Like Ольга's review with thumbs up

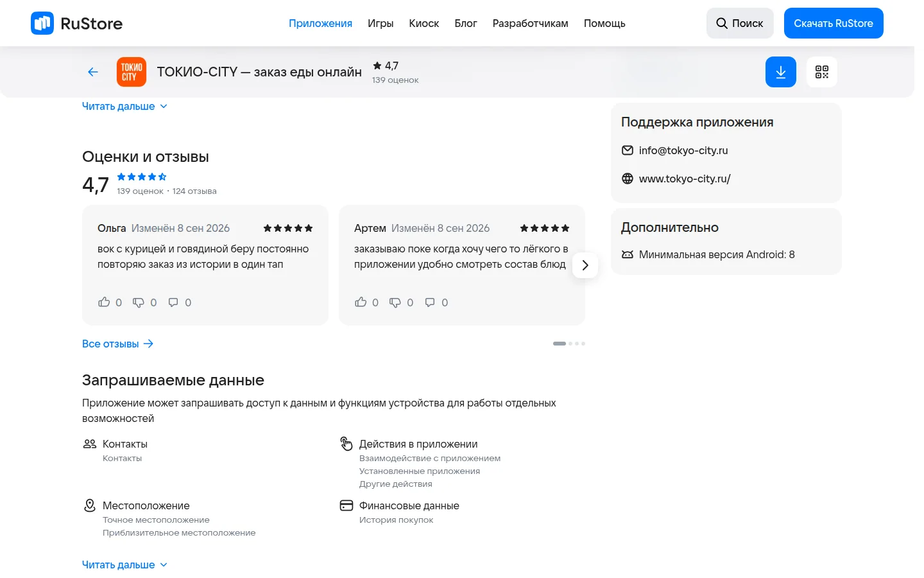coord(104,302)
